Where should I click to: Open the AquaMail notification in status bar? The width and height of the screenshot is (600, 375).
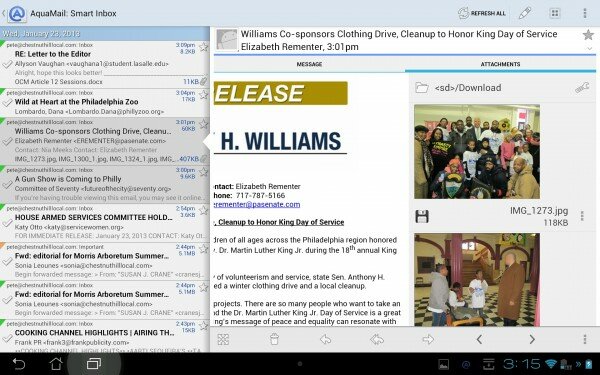(466, 364)
